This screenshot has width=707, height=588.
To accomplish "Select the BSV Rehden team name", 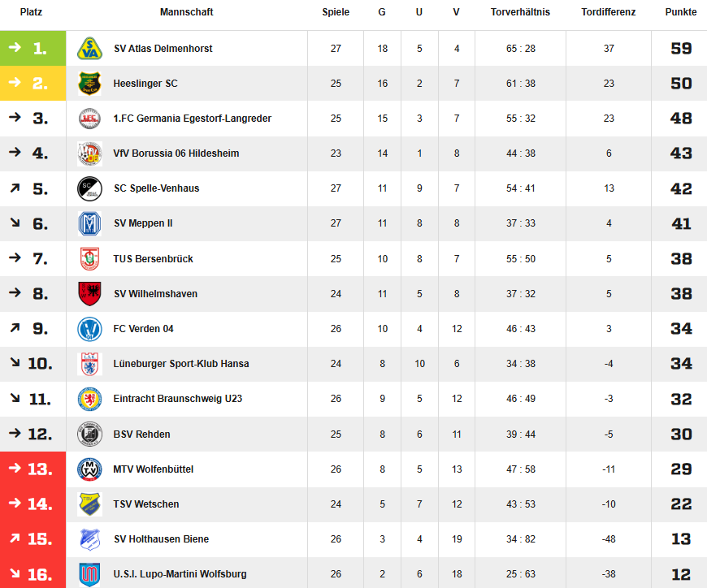I will point(142,435).
